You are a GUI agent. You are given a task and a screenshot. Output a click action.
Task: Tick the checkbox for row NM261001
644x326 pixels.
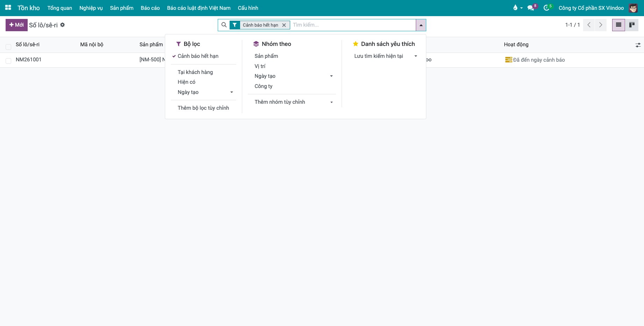[x=8, y=61]
